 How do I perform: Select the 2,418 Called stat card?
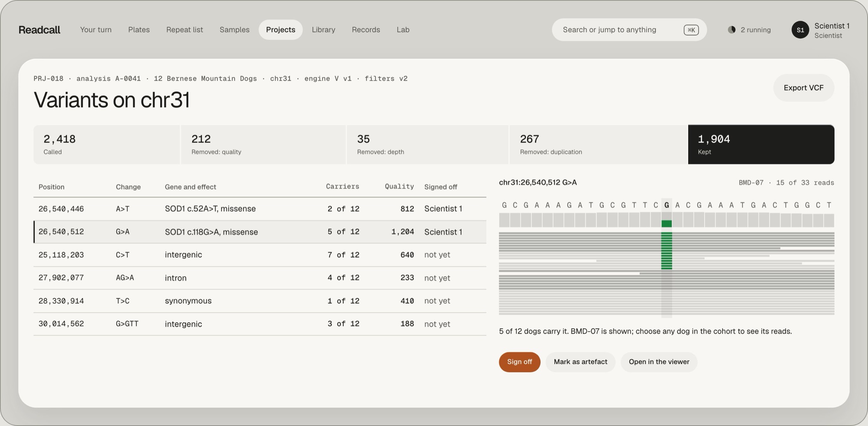tap(107, 145)
